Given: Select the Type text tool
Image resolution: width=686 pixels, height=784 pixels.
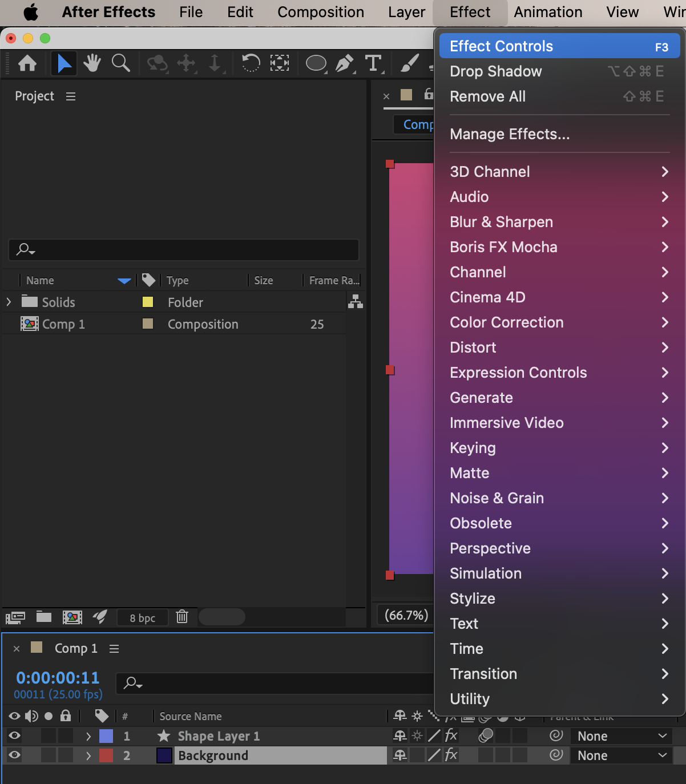Looking at the screenshot, I should tap(373, 63).
